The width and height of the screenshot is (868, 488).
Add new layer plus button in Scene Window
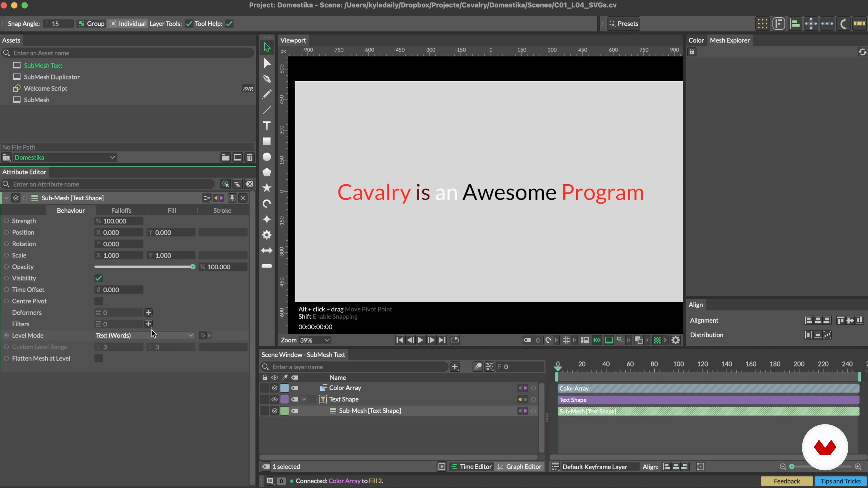(x=455, y=367)
